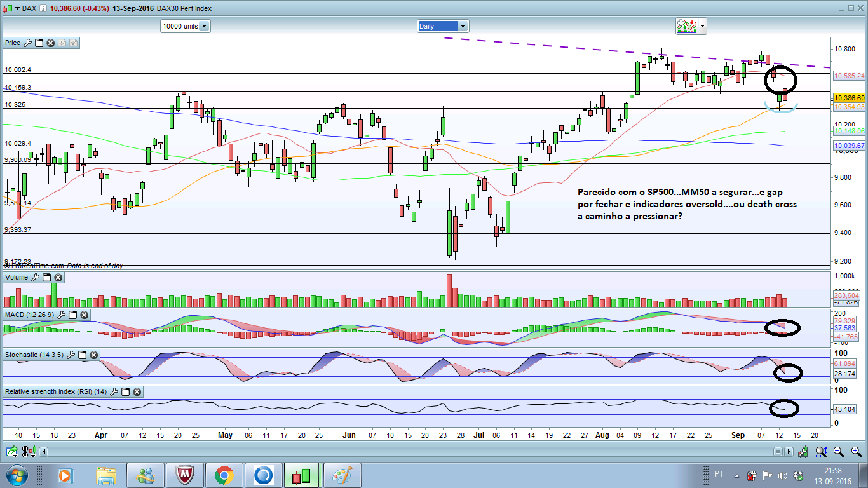Open the Price panel wrench settings

(27, 43)
